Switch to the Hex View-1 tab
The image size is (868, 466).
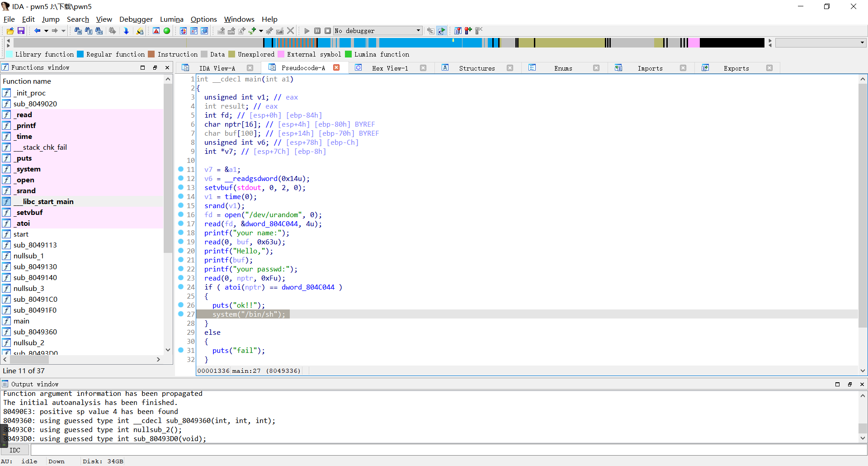point(390,68)
